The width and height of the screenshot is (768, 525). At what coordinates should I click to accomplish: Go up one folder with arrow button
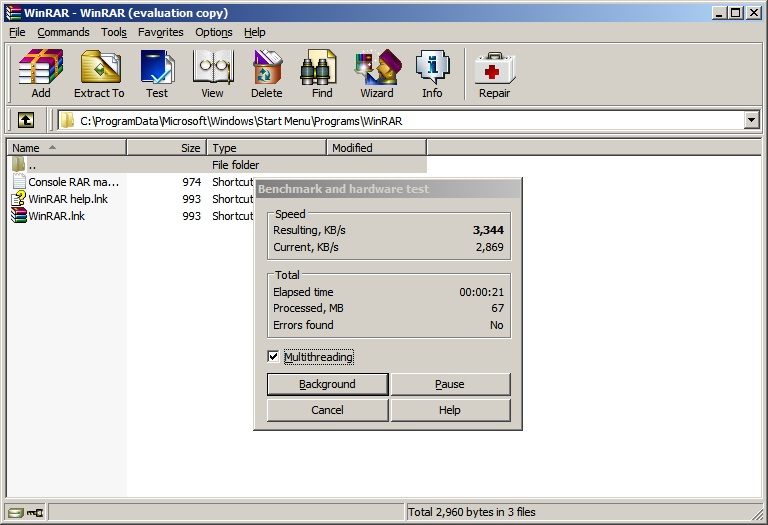[x=26, y=120]
